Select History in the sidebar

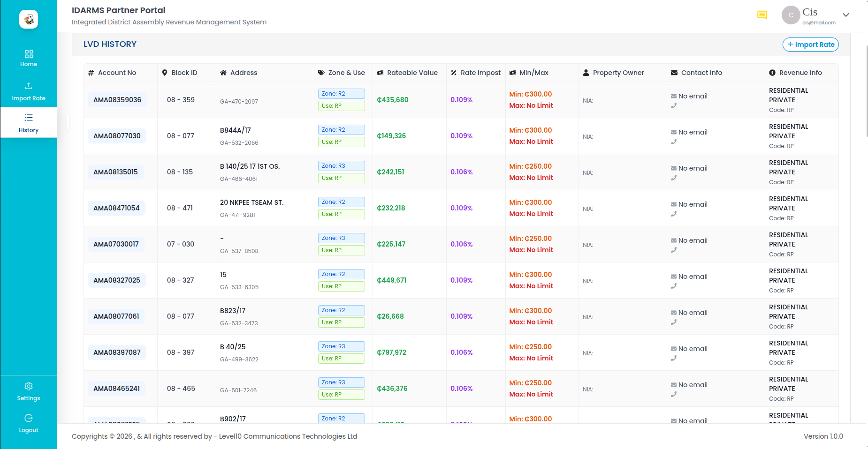pyautogui.click(x=29, y=123)
